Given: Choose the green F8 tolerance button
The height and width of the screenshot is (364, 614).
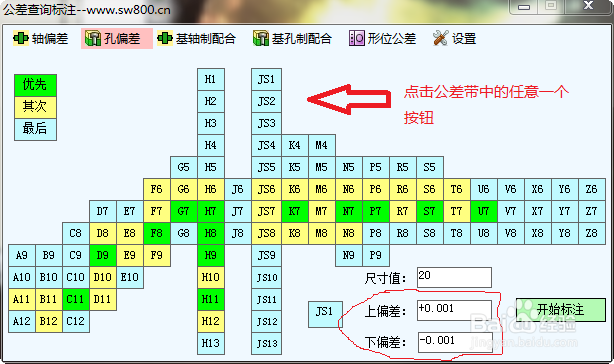Looking at the screenshot, I should click(x=157, y=233).
